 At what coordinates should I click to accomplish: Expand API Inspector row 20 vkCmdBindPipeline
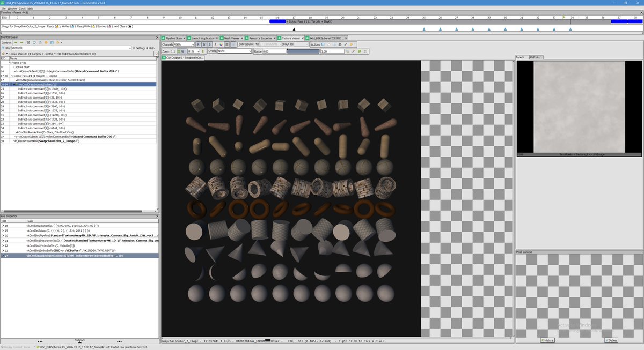click(x=3, y=235)
